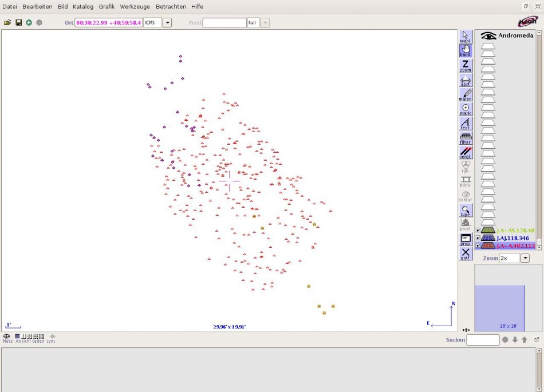Toggle checkbox for the J.A+A.402.113 plane
The height and width of the screenshot is (392, 544).
[x=478, y=246]
